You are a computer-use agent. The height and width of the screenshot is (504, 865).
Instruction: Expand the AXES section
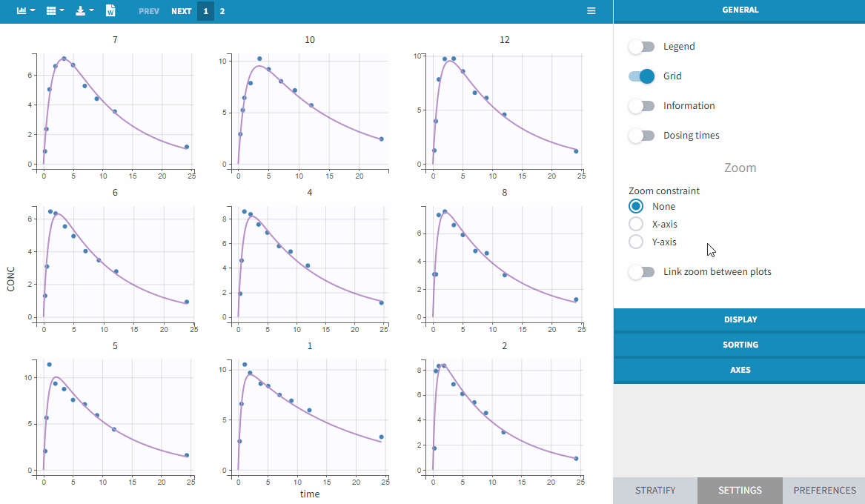[x=739, y=370]
